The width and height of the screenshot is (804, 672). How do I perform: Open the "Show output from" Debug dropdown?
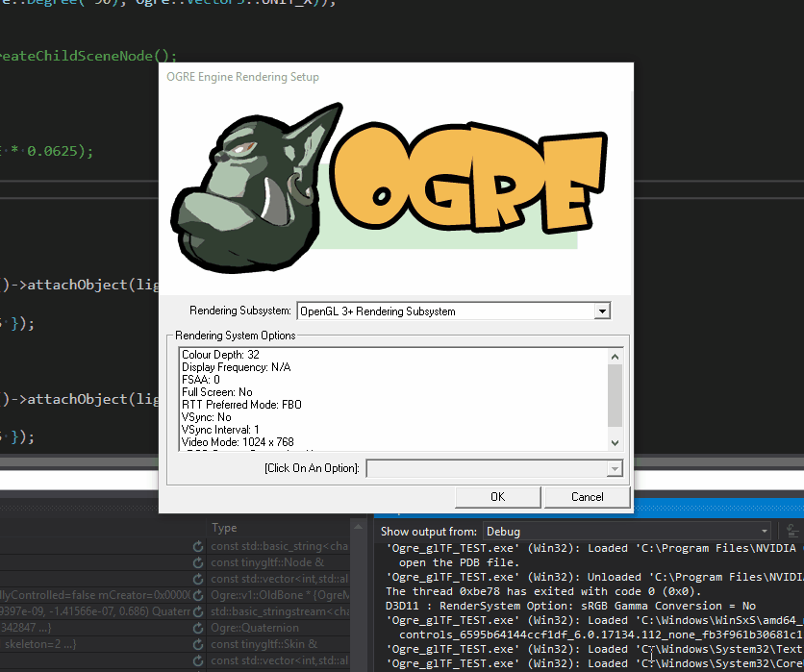tap(766, 531)
